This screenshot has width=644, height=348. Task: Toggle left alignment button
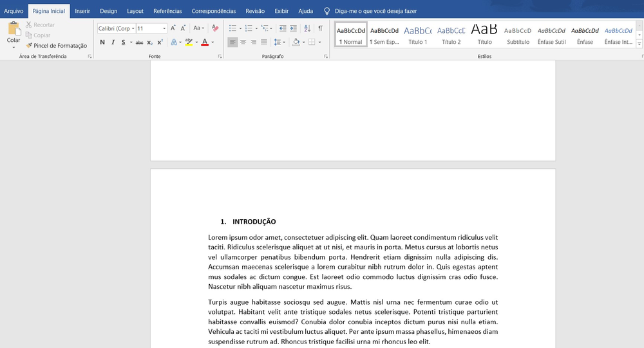pyautogui.click(x=232, y=42)
